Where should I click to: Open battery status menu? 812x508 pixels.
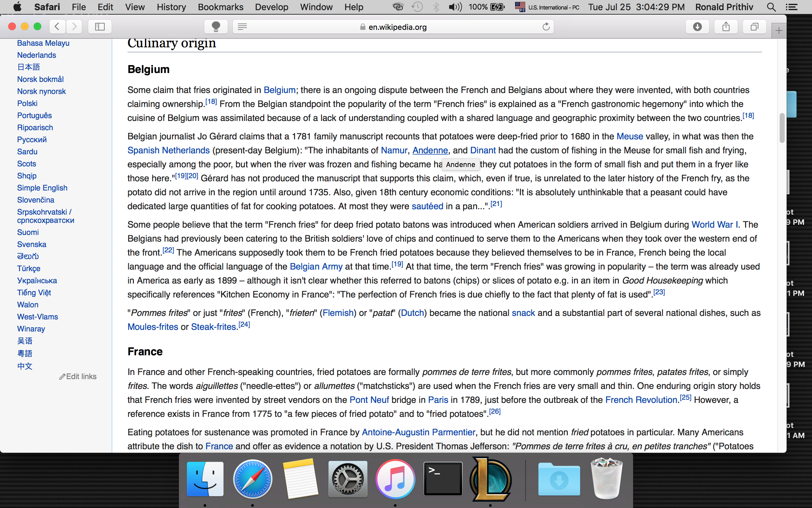click(487, 7)
